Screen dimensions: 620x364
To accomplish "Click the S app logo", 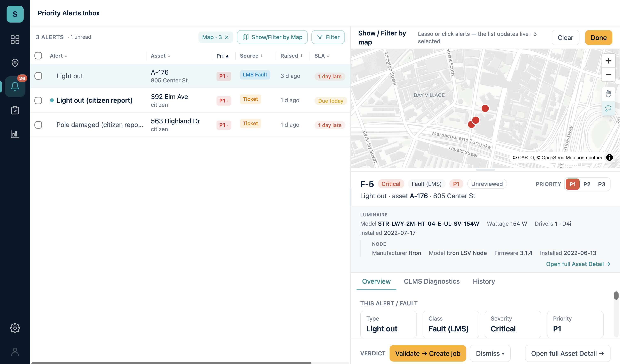I will (x=15, y=14).
